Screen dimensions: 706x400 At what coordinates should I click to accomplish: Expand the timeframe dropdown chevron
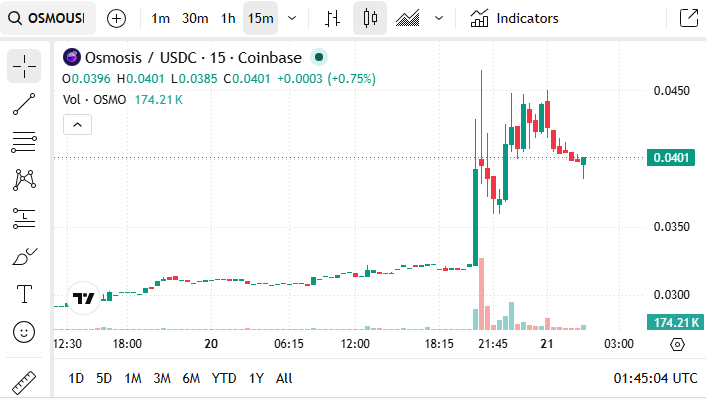click(292, 18)
